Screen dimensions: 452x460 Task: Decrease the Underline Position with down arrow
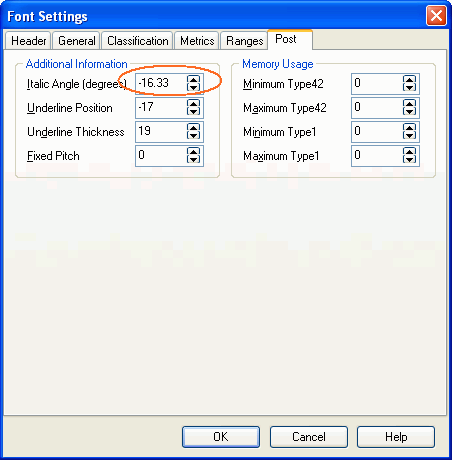[x=193, y=112]
